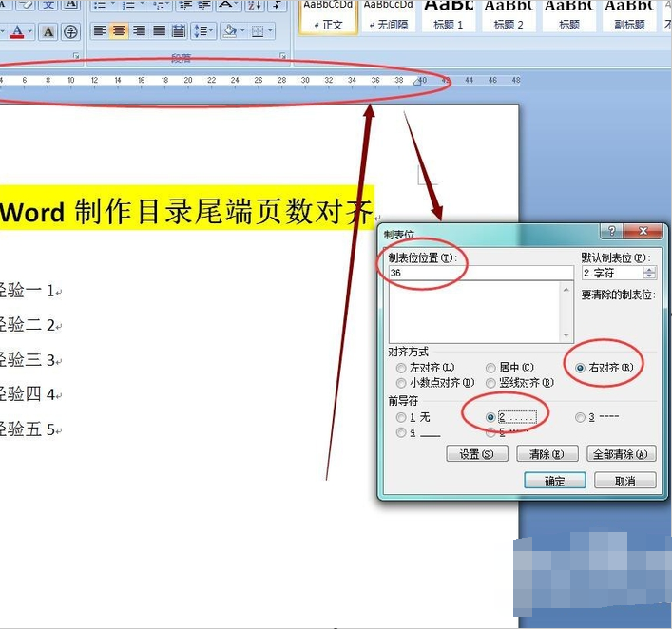Align paragraph text to the right
This screenshot has width=672, height=629.
click(x=139, y=30)
